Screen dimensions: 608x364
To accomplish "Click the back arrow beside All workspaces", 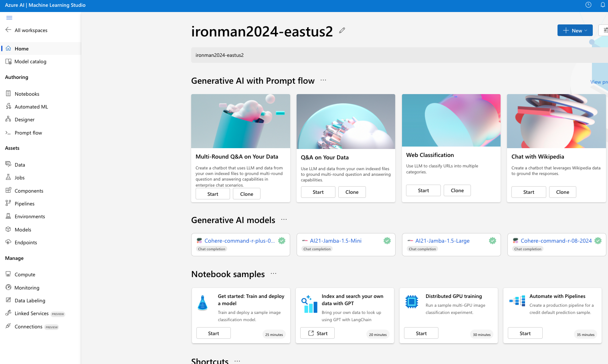I will [x=8, y=30].
